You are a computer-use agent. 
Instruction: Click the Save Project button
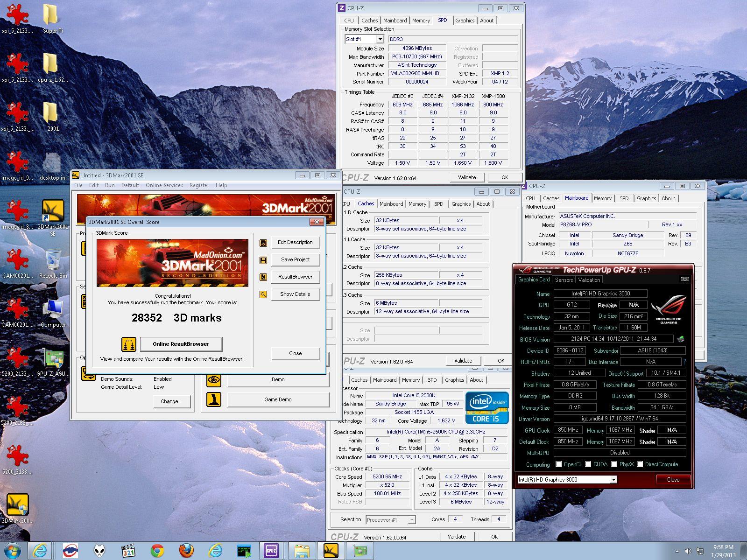295,260
